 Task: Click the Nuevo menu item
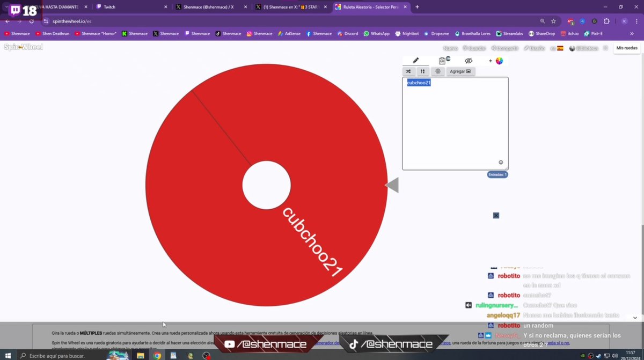pyautogui.click(x=450, y=48)
